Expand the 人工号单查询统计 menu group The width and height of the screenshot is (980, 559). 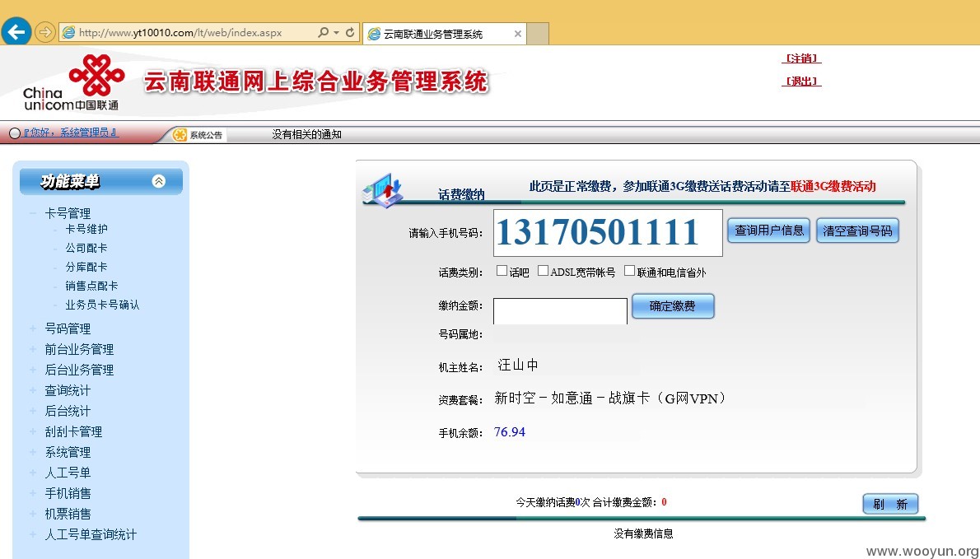[x=91, y=534]
